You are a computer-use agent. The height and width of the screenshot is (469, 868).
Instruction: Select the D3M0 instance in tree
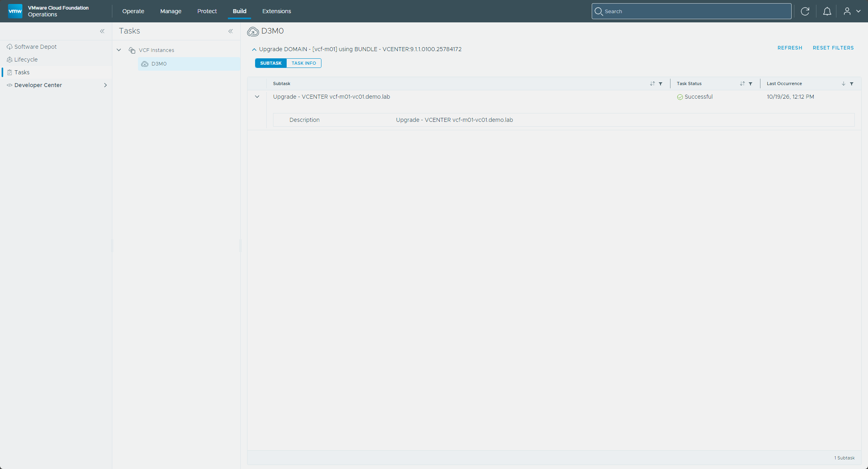[x=189, y=64]
